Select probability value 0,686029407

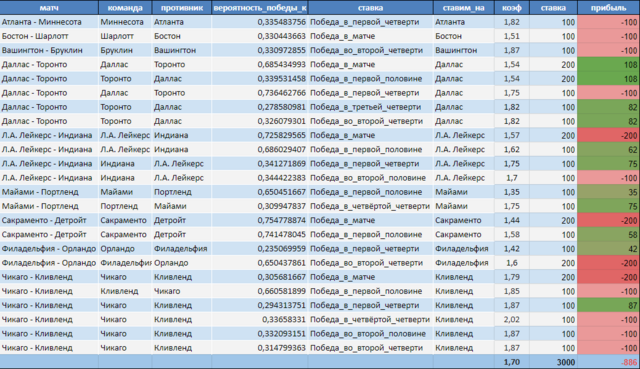click(x=260, y=149)
